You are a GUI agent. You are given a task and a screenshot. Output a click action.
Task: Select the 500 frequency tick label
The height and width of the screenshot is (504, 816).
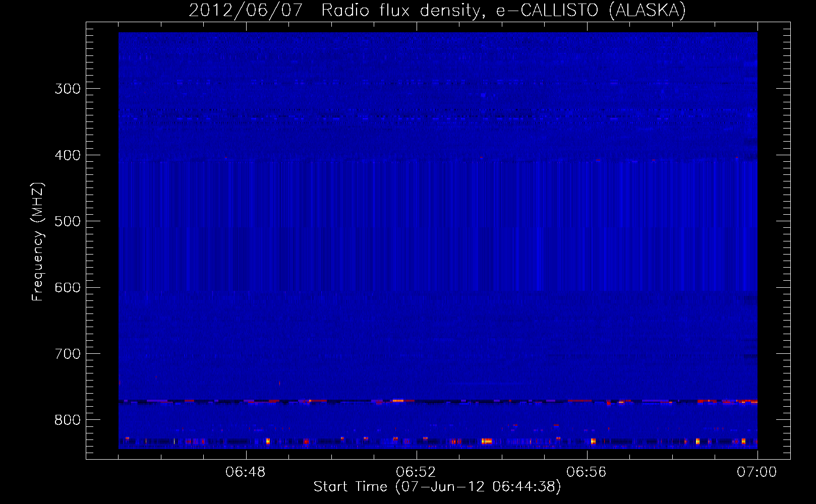coord(68,221)
